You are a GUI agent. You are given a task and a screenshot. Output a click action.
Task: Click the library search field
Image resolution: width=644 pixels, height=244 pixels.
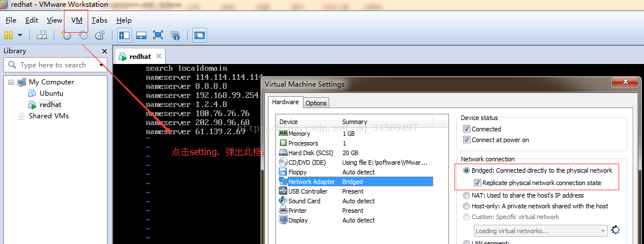tap(55, 65)
